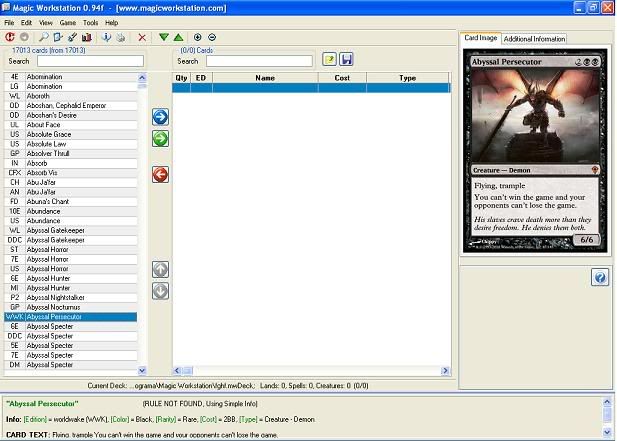The height and width of the screenshot is (441, 617).
Task: Click the printer toolbar icon
Action: point(121,37)
